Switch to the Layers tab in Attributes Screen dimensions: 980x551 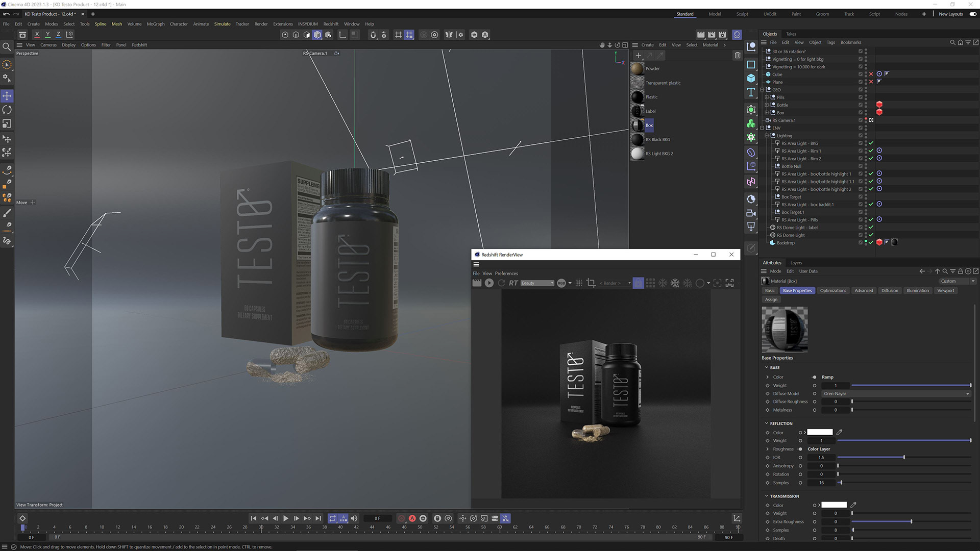pyautogui.click(x=796, y=263)
